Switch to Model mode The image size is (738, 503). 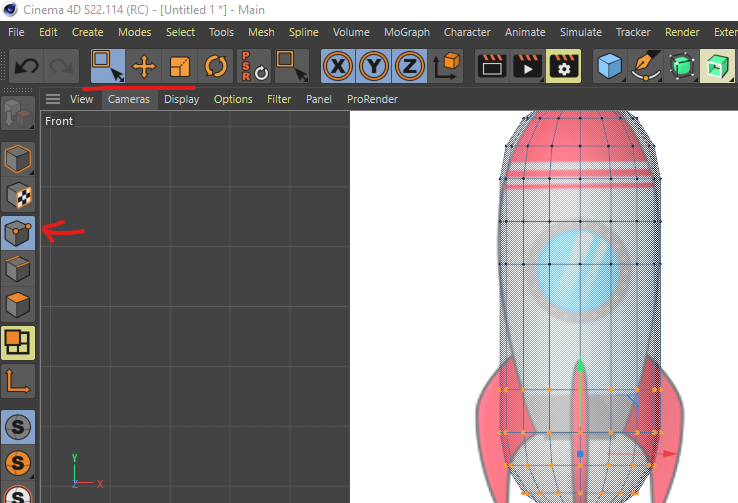[x=18, y=159]
